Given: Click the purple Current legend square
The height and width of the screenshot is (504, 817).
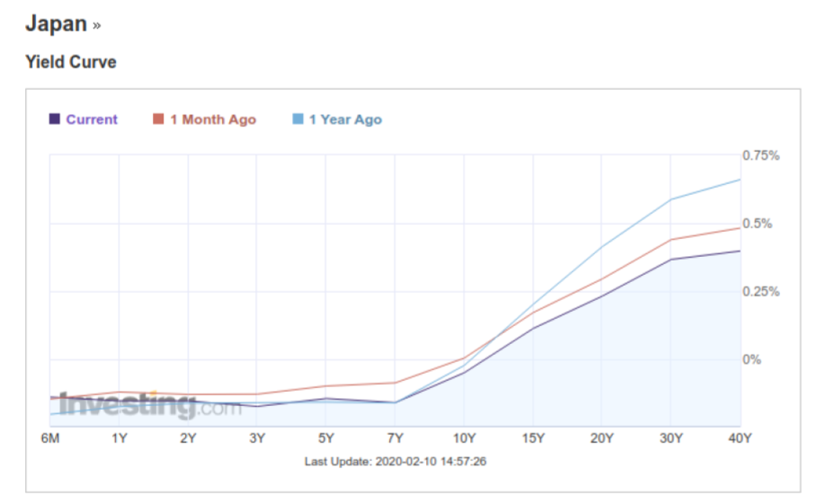Looking at the screenshot, I should 54,119.
